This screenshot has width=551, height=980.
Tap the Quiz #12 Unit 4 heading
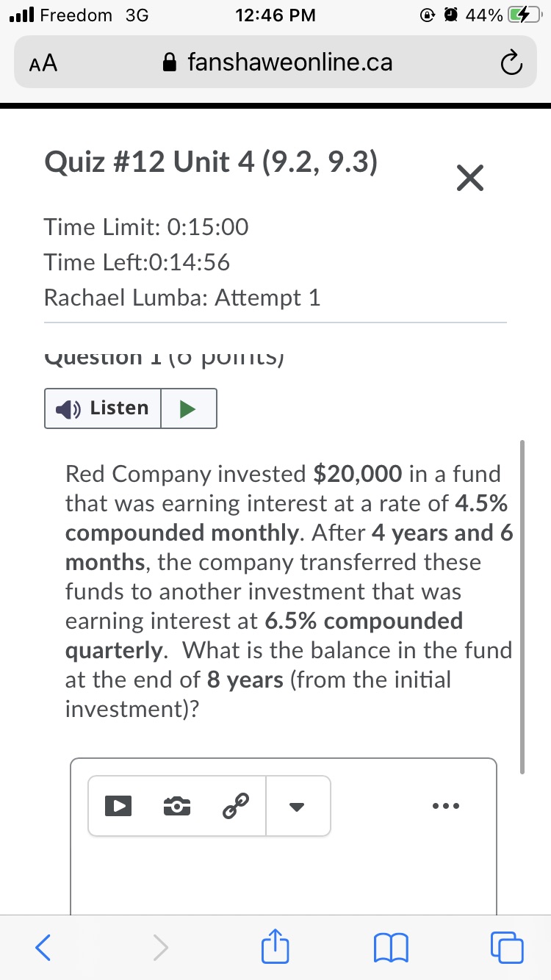(212, 162)
